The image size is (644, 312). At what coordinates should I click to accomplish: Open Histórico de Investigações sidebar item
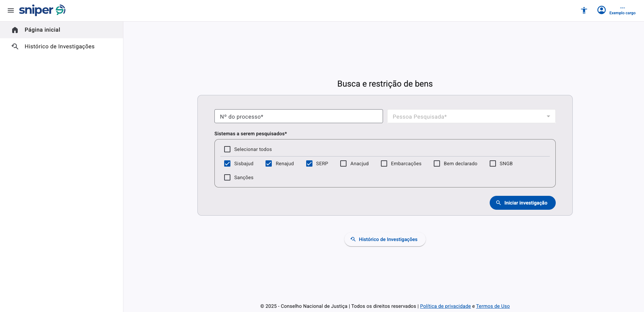pyautogui.click(x=59, y=47)
